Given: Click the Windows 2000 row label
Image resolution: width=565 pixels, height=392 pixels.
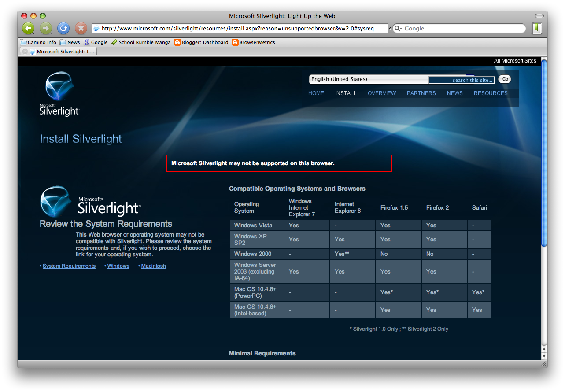Looking at the screenshot, I should point(253,254).
